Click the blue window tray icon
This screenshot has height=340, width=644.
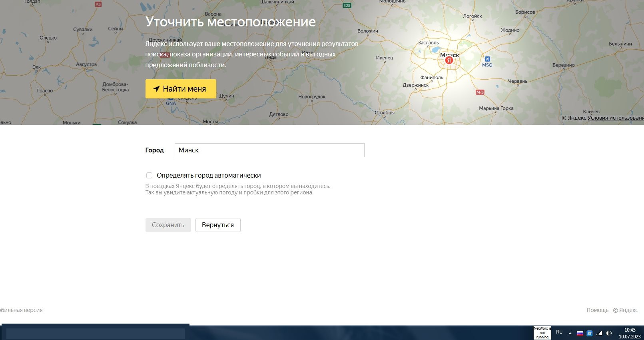click(589, 333)
